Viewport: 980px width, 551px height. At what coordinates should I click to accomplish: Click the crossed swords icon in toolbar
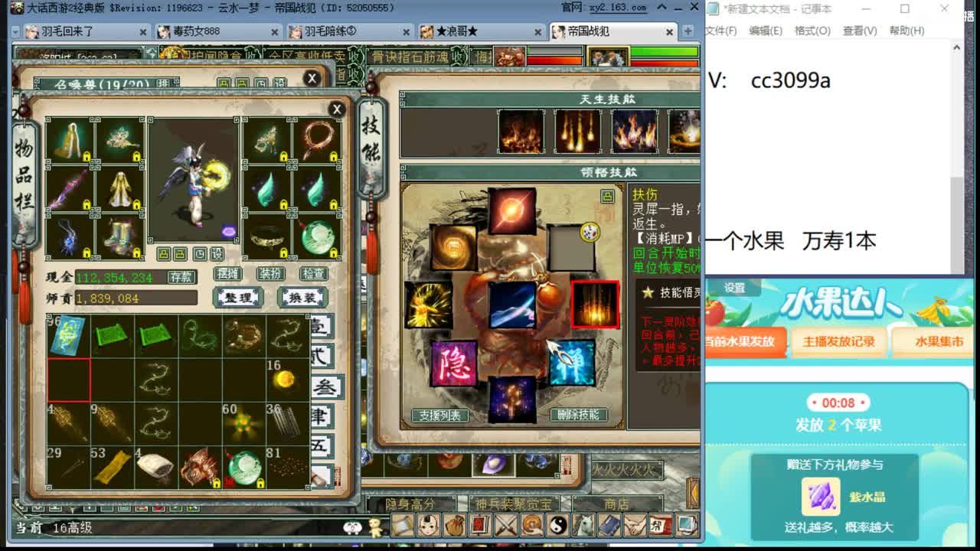click(506, 525)
